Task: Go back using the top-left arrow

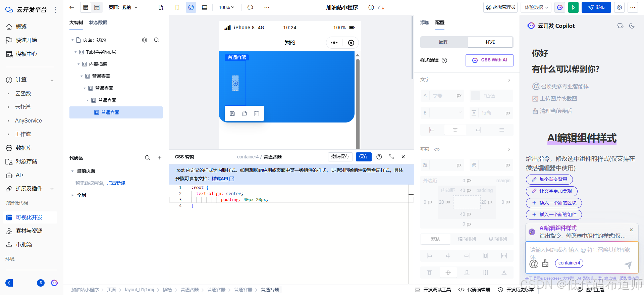Action: (x=72, y=7)
